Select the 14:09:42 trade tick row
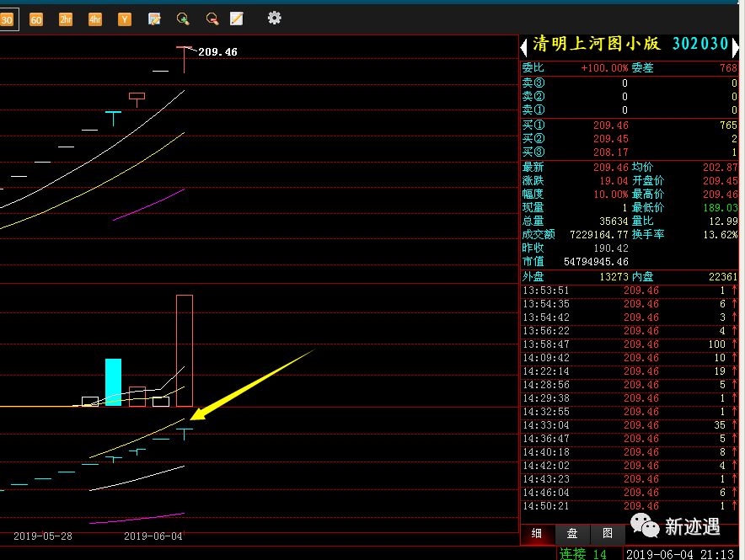This screenshot has height=560, width=745. [630, 358]
